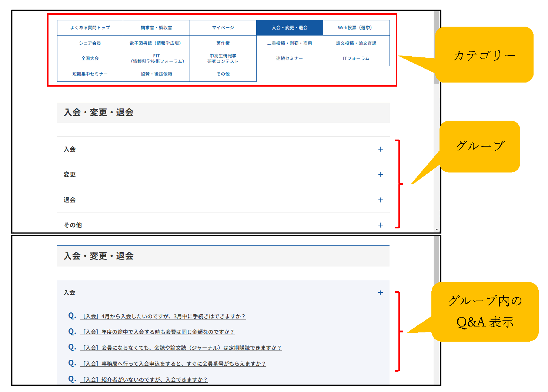Screen dimensions: 548x392
Task: Expand the 入会 group with plus icon
Action: pos(380,149)
